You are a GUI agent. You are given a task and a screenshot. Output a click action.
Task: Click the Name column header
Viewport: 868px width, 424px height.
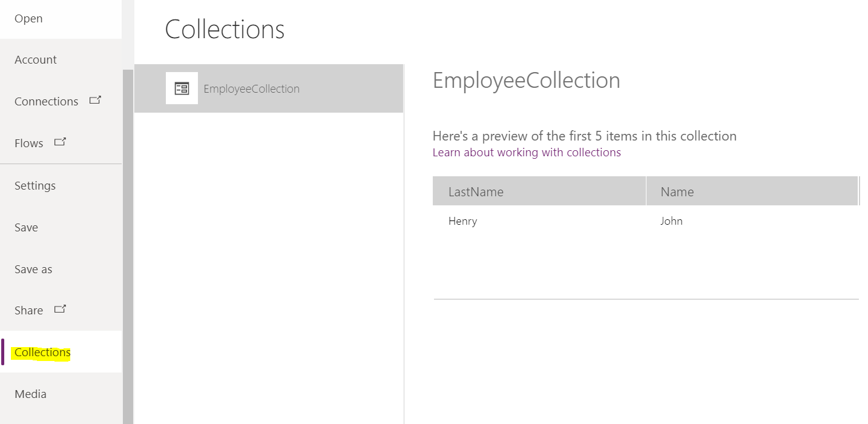click(677, 191)
